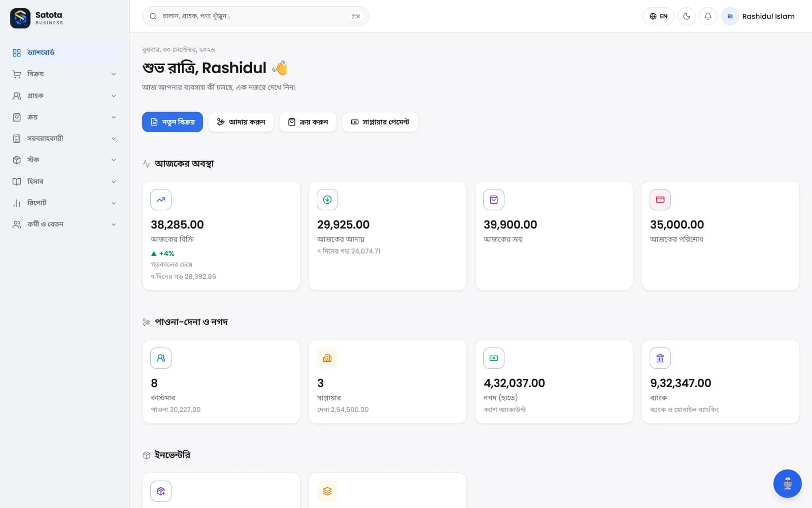The width and height of the screenshot is (812, 508).
Task: Click the building icon on সাপ্লায়ার card
Action: point(327,358)
